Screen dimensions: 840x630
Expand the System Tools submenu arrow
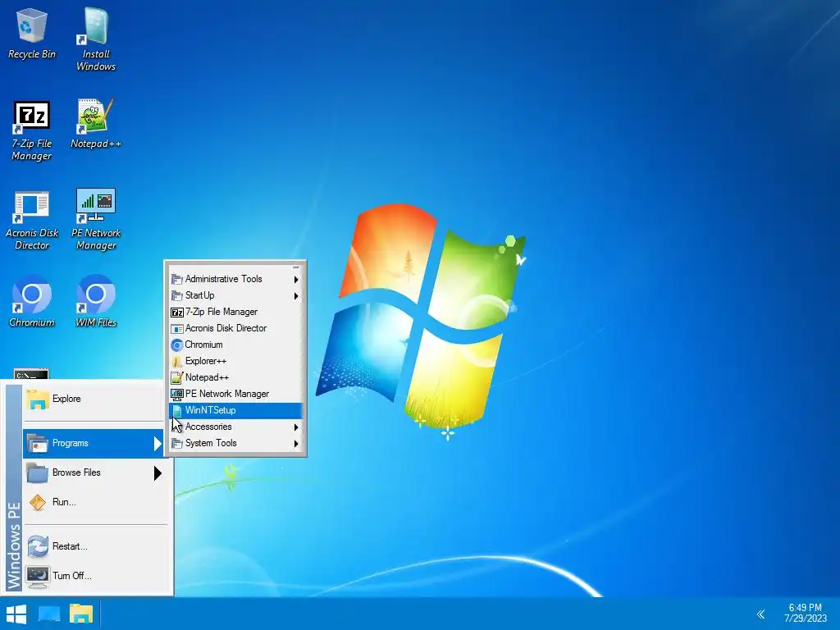296,444
